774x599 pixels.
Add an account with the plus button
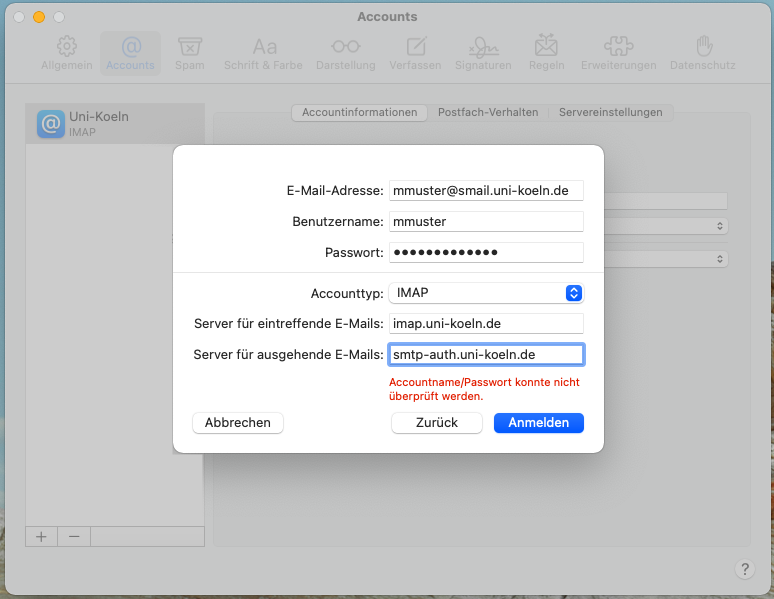41,536
